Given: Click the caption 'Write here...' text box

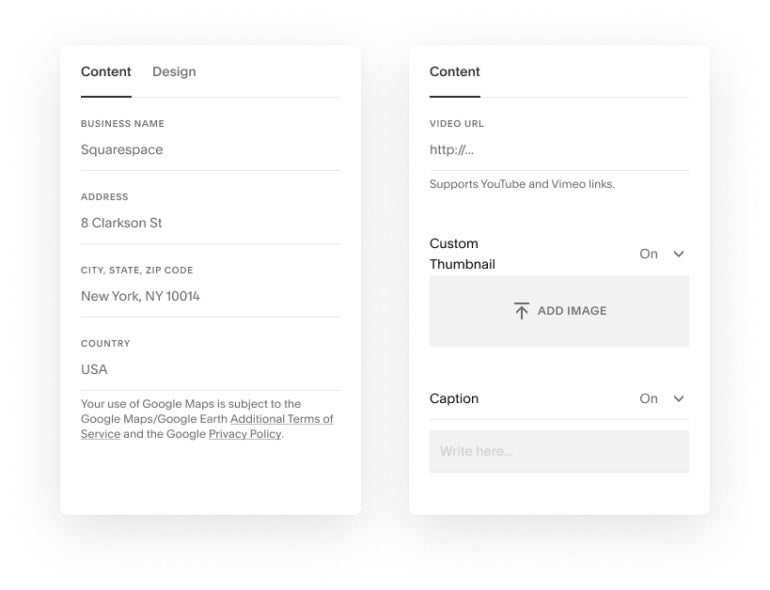Looking at the screenshot, I should pos(559,451).
